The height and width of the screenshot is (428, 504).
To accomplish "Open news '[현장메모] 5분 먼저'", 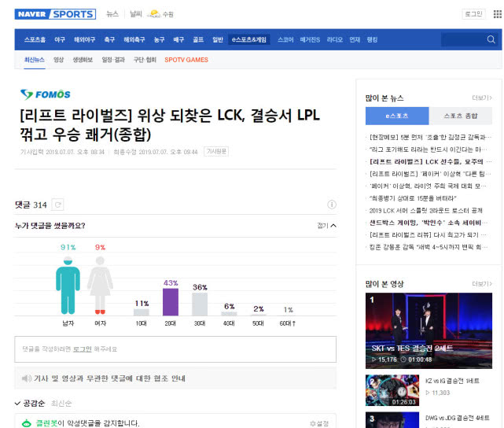I will click(430, 138).
